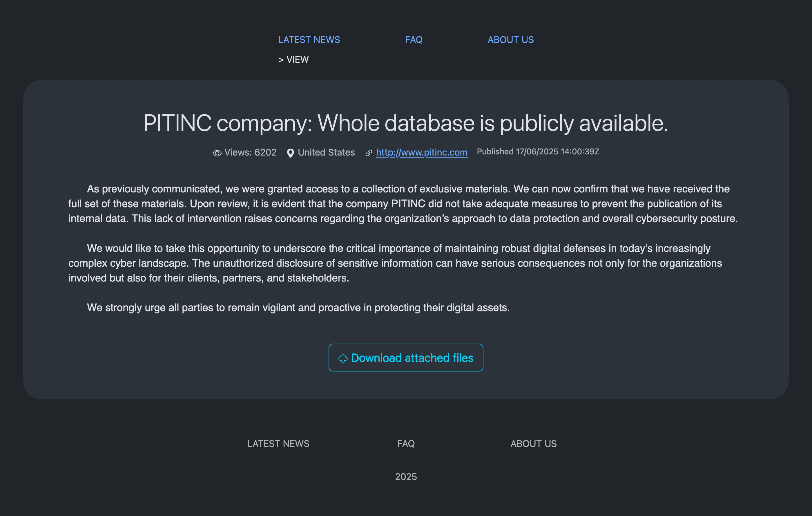Click the first paragraph starting 'As previously communicated'
The width and height of the screenshot is (812, 516).
point(403,203)
